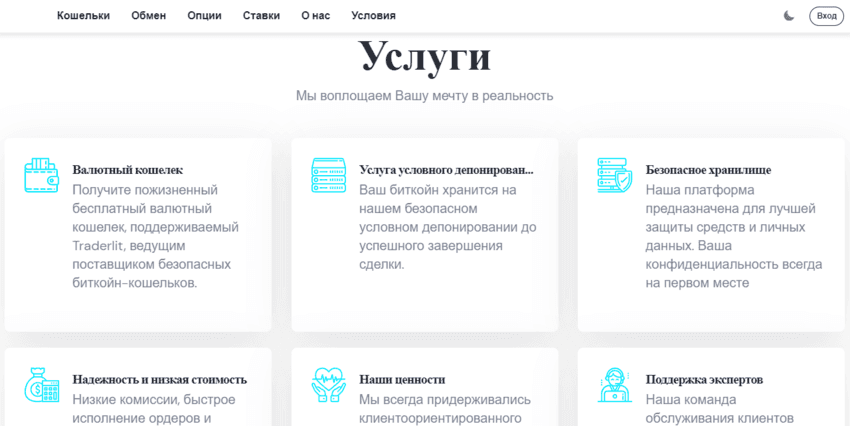The height and width of the screenshot is (426, 850).
Task: Click the support agent headset icon
Action: click(x=615, y=385)
